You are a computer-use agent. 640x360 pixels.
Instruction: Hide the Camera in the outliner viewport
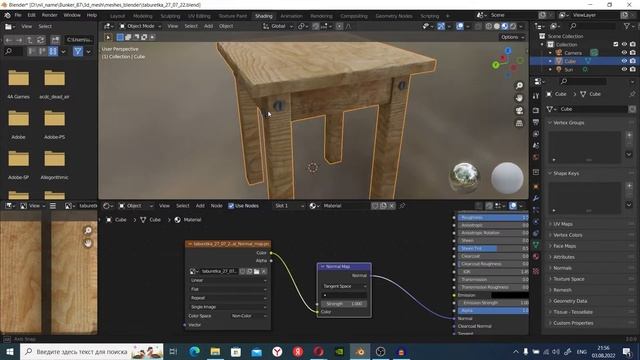pos(624,53)
